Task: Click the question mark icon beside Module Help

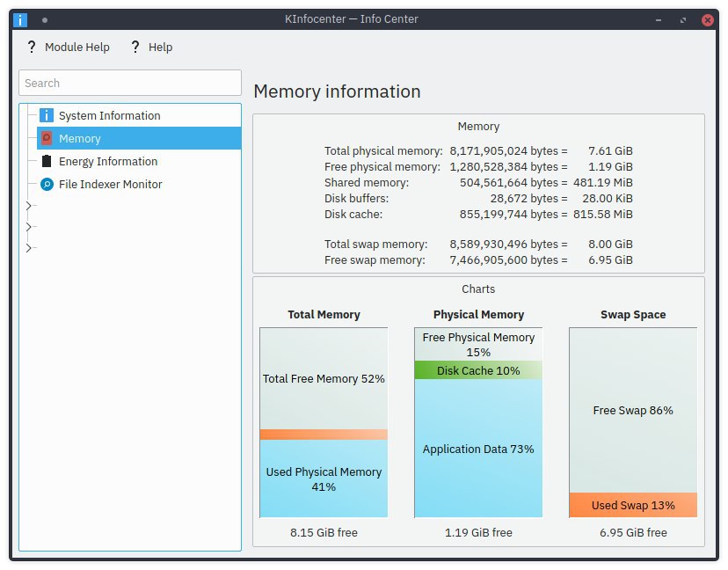Action: (31, 47)
